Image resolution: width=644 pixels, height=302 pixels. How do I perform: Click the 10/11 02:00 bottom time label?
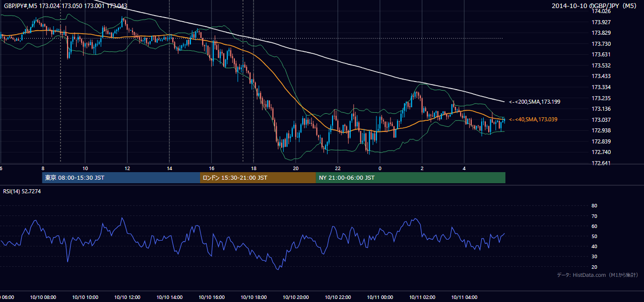click(x=422, y=297)
